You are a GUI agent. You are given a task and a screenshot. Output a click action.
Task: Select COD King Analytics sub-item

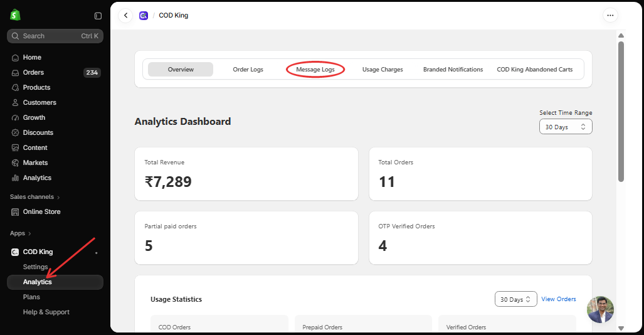pyautogui.click(x=55, y=282)
